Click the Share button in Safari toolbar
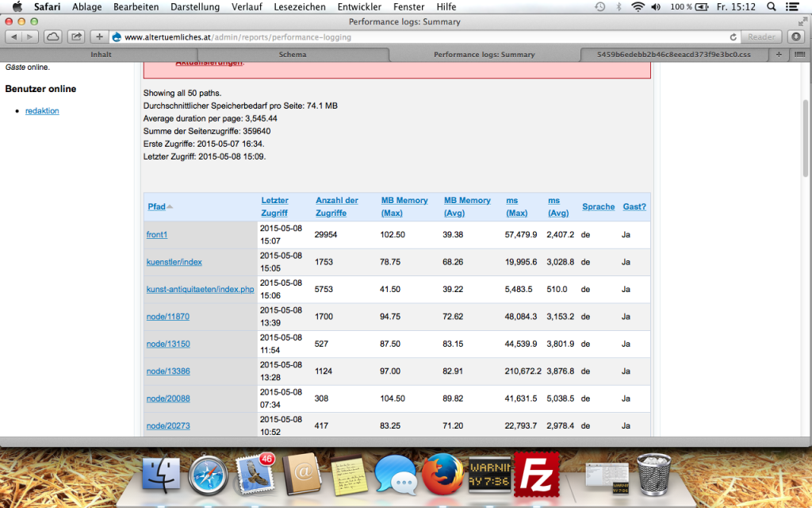This screenshot has height=508, width=812. pos(76,37)
